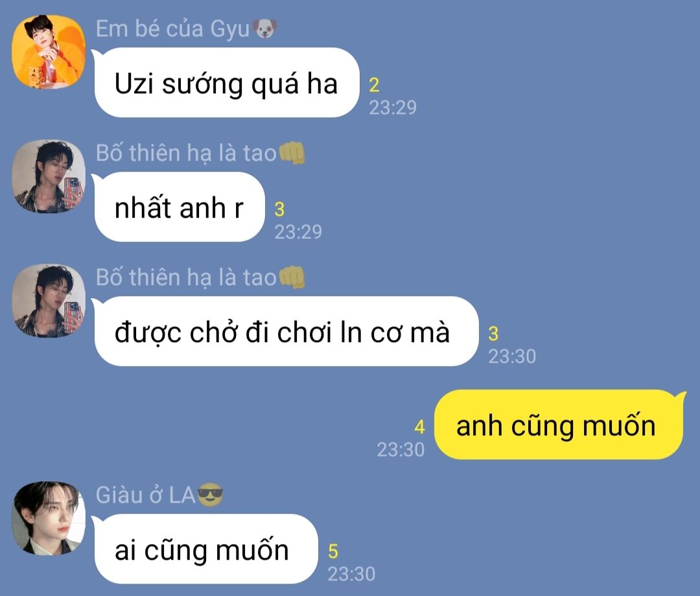
Task: Select the "Uzi sướng quá ha" message bubble
Action: (x=226, y=82)
